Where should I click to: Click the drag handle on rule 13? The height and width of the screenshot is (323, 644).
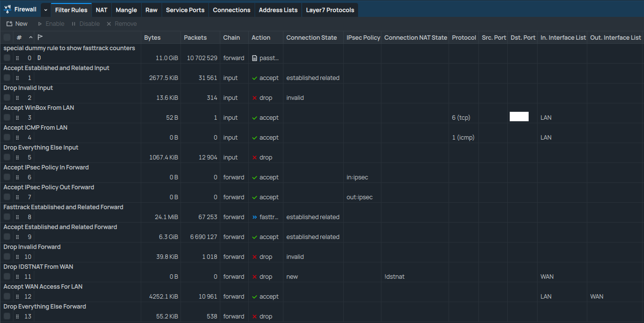pyautogui.click(x=17, y=317)
